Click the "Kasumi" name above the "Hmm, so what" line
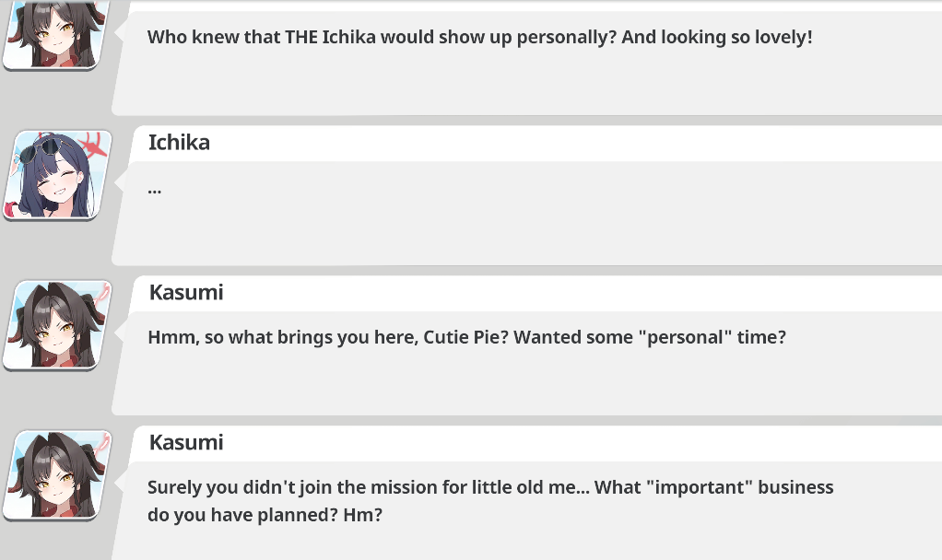The width and height of the screenshot is (942, 560). (x=185, y=293)
